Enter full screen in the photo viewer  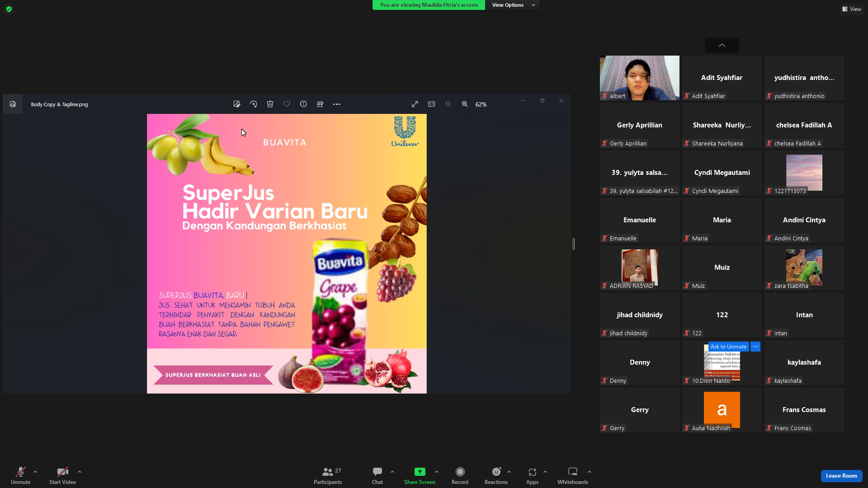click(x=415, y=104)
